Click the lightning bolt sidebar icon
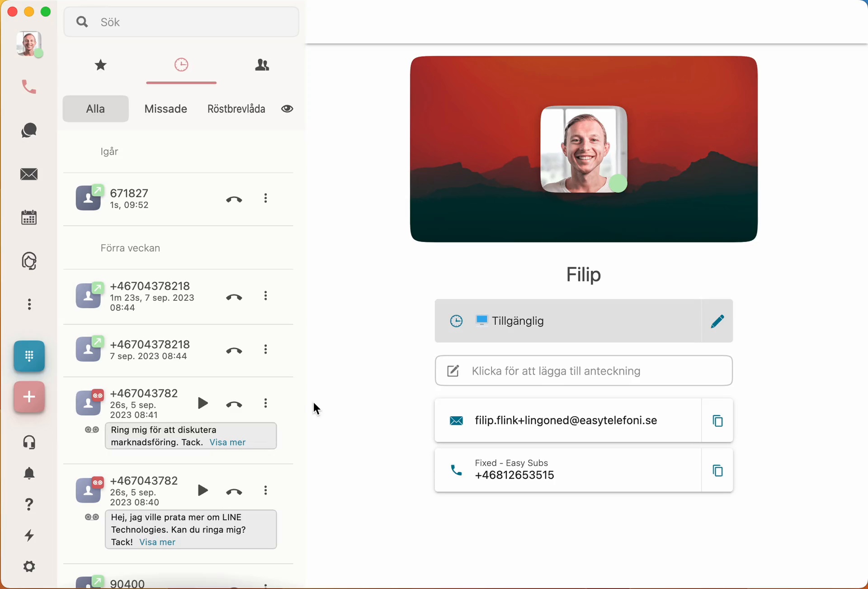The image size is (868, 589). tap(29, 536)
